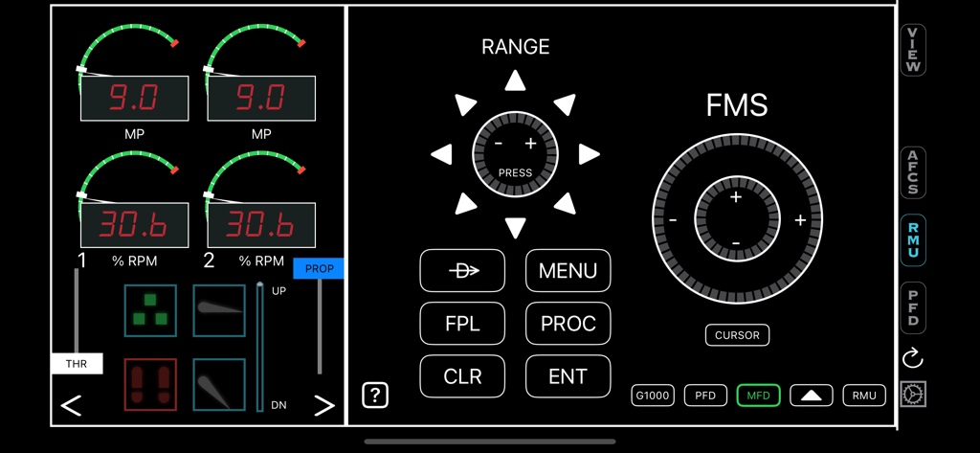Screen dimensions: 980x453
Task: Expand panel with up triangle button
Action: coord(812,396)
